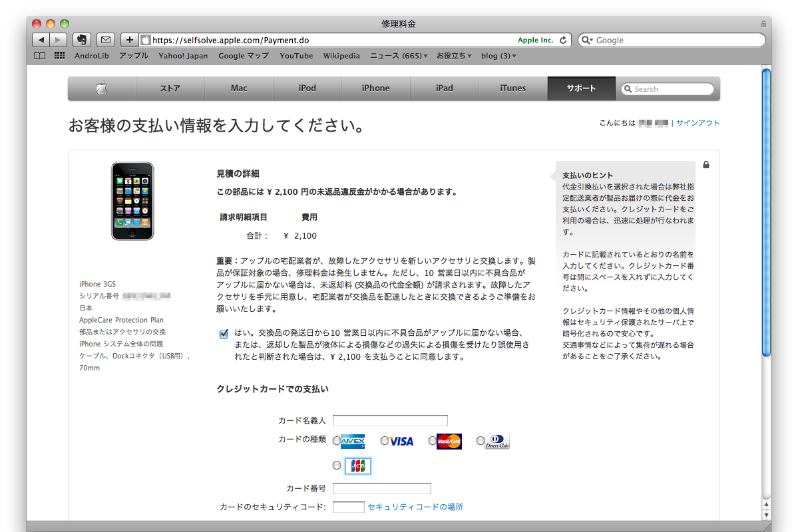Viewport: 798px width, 532px height.
Task: Click the JCB card logo
Action: click(x=358, y=466)
